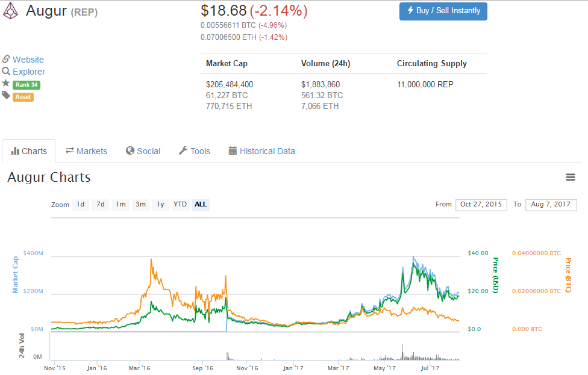
Task: Click the Market Cap column header
Action: click(227, 63)
